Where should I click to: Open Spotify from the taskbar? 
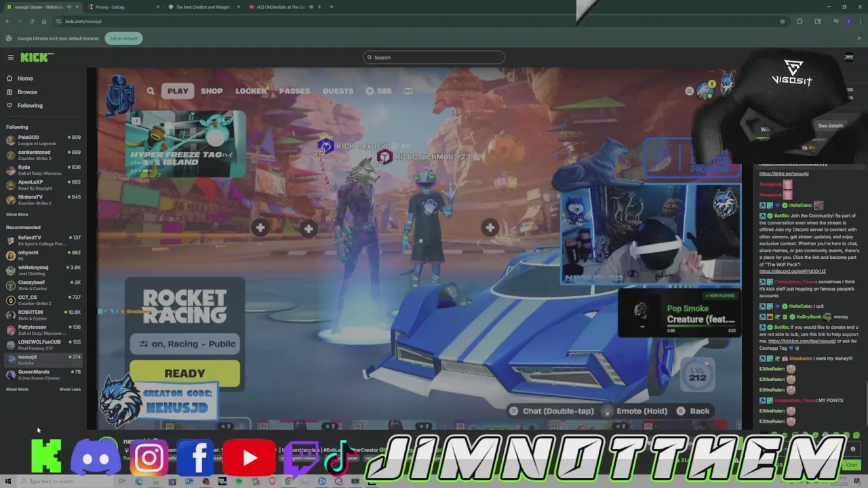pos(239,482)
